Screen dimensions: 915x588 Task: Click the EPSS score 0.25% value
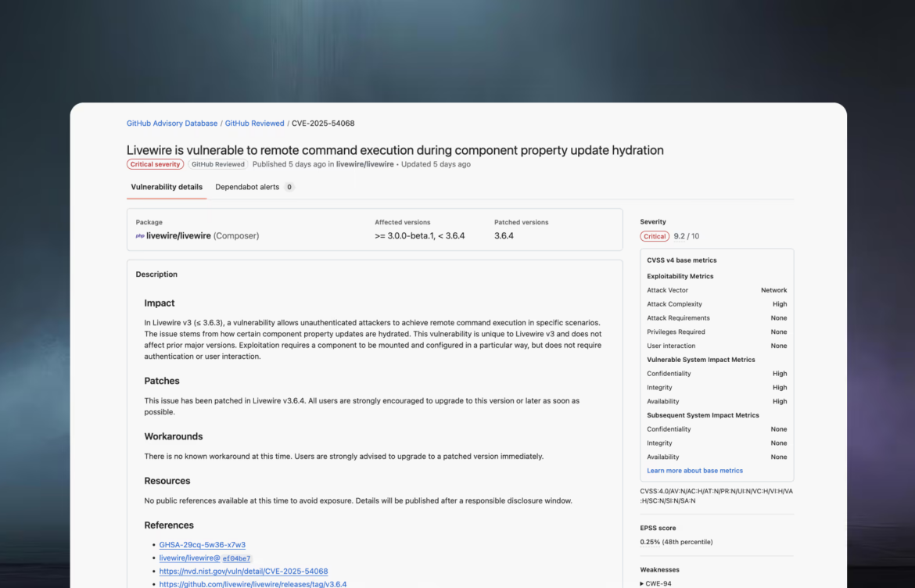pos(650,543)
